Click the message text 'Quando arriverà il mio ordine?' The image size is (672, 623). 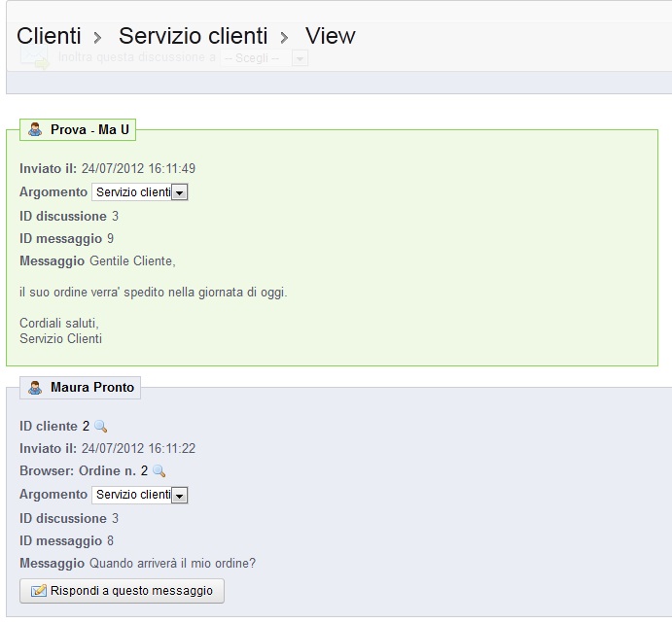coord(172,564)
